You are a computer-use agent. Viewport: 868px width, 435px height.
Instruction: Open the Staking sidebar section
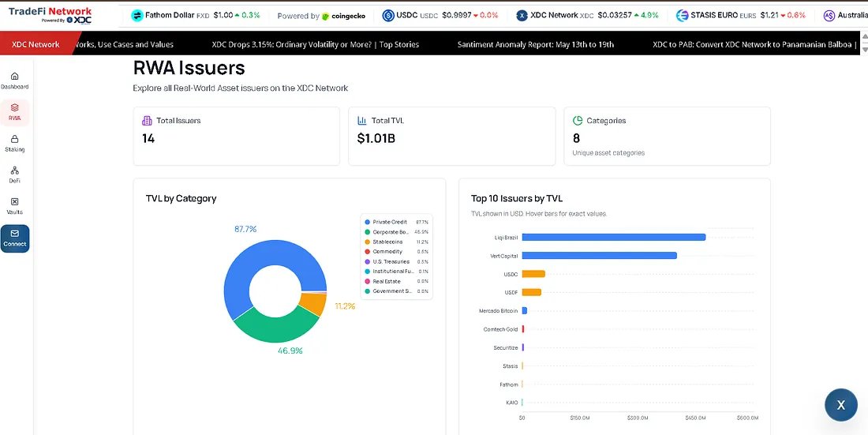coord(14,144)
